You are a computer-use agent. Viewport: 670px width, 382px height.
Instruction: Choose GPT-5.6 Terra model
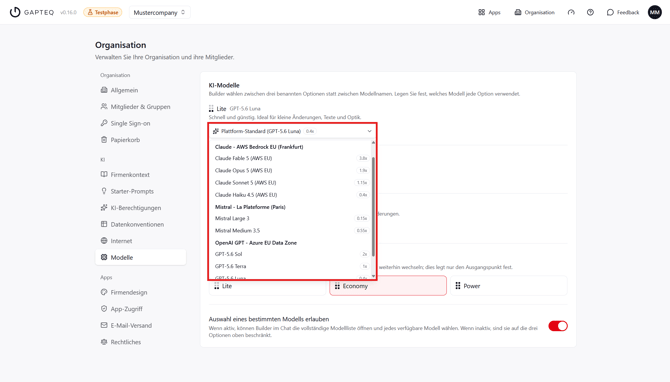tap(291, 266)
